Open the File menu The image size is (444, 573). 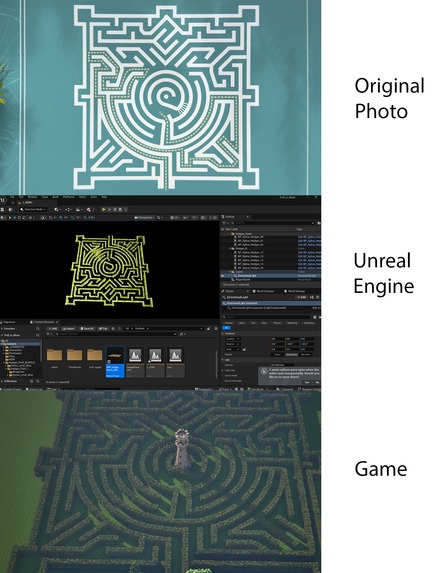pos(12,197)
